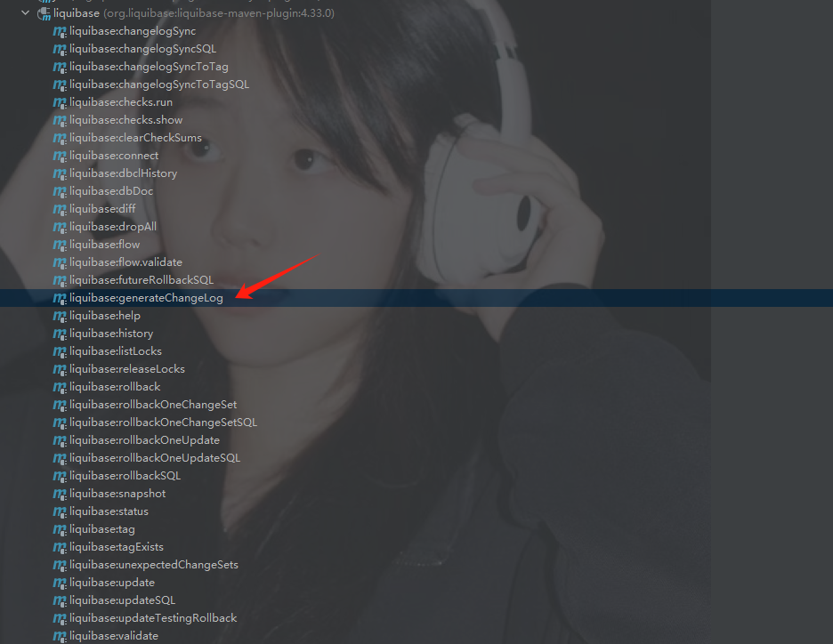This screenshot has width=833, height=644.
Task: Select liquibase:futureRollbackSQL goal
Action: click(x=142, y=280)
